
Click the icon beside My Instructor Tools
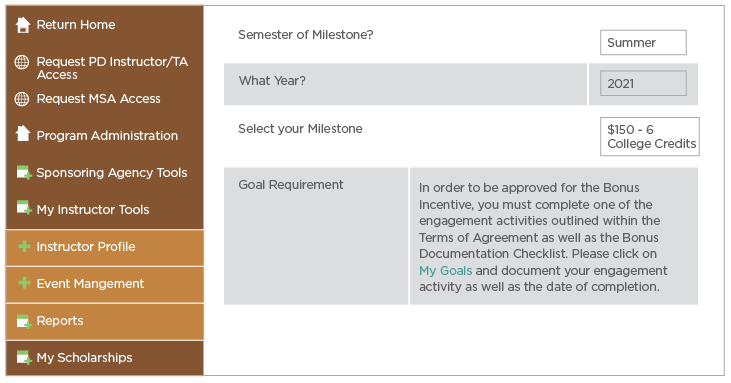click(x=24, y=208)
